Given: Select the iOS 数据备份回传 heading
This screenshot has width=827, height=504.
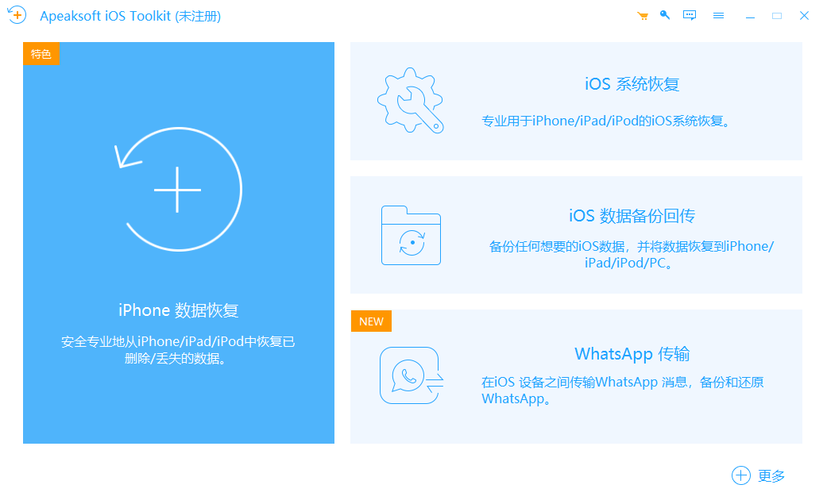Looking at the screenshot, I should [632, 216].
